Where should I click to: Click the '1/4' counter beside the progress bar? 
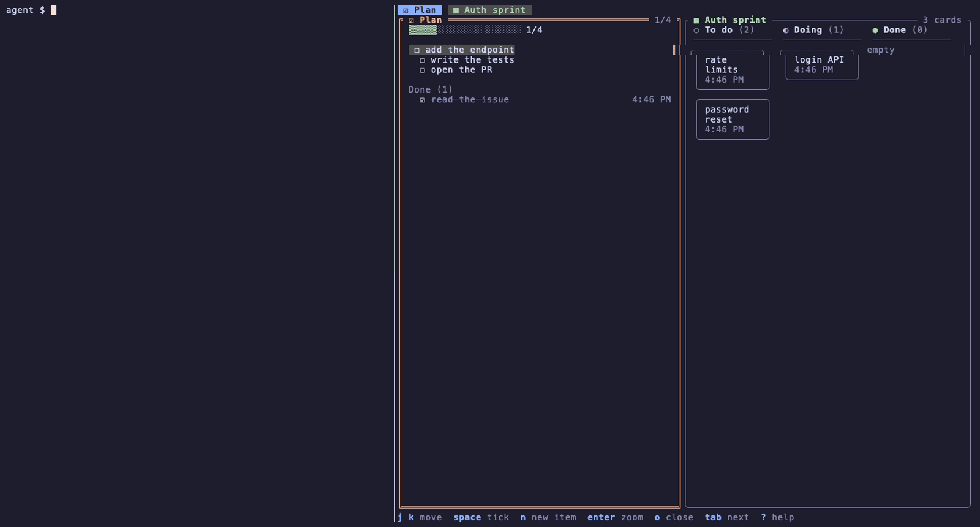pyautogui.click(x=534, y=30)
